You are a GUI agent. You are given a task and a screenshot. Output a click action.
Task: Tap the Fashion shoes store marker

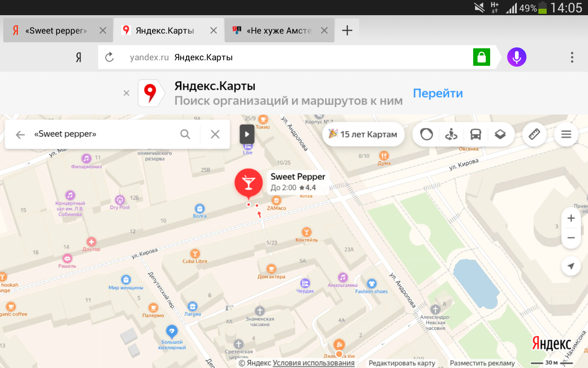372,283
